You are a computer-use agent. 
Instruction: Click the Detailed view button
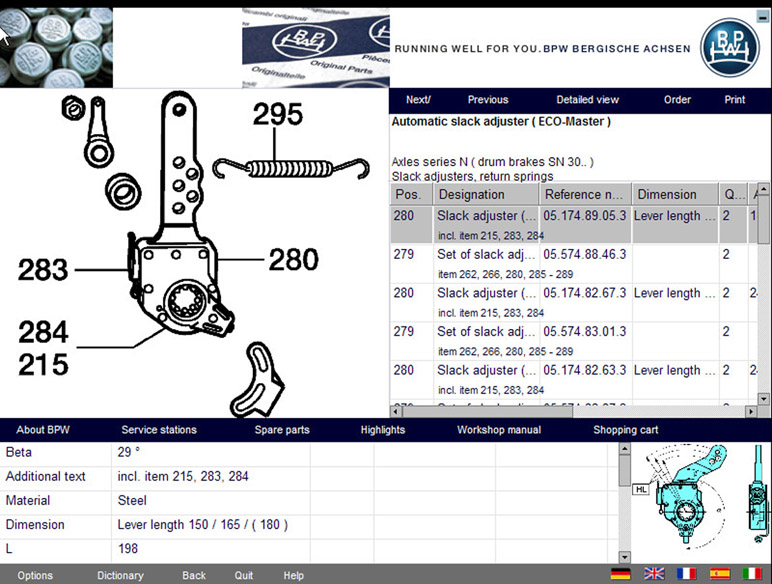[x=587, y=100]
